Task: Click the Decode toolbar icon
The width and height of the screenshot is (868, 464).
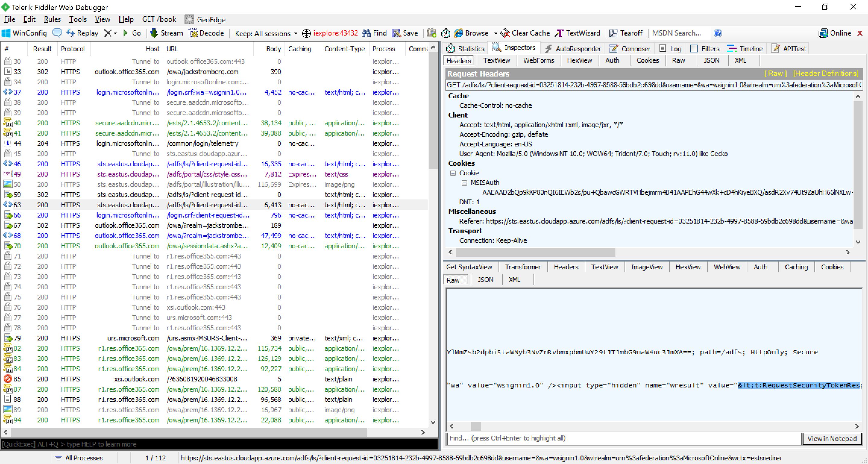Action: click(193, 33)
